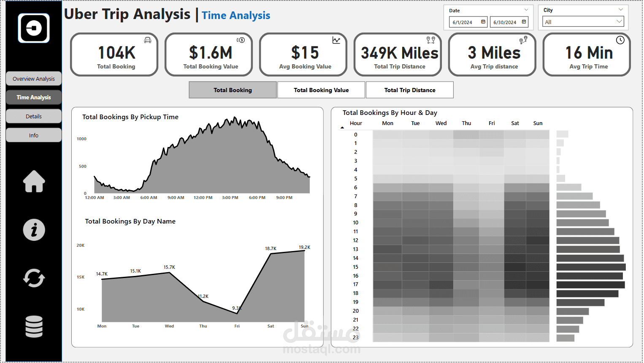
Task: Click the 6:00 AM label on pickup time axis
Action: click(x=149, y=198)
